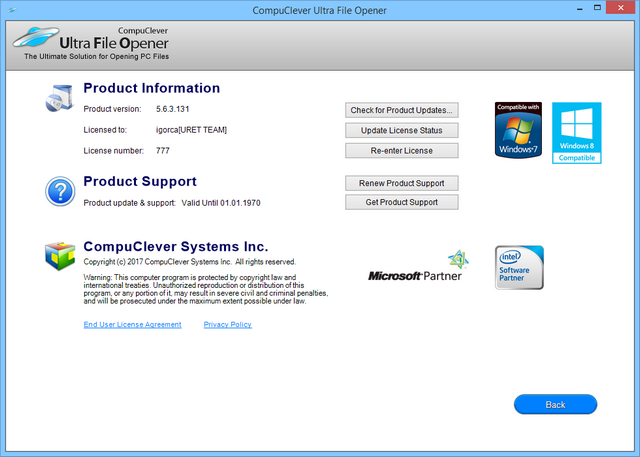
Task: Click the Intel Software Partner badge
Action: [519, 267]
